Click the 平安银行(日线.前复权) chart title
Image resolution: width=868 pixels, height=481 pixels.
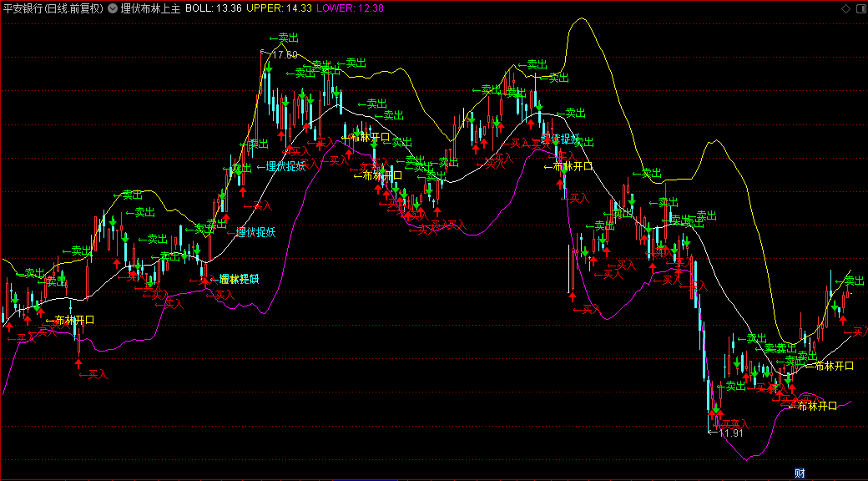[x=55, y=9]
